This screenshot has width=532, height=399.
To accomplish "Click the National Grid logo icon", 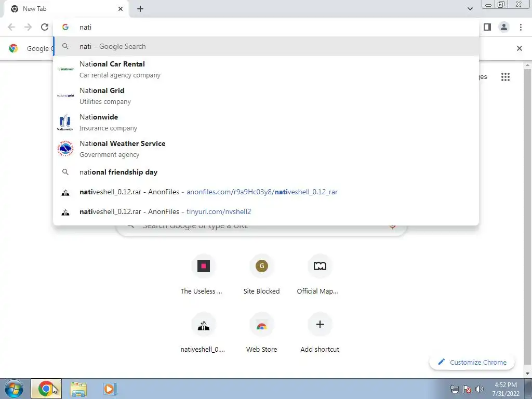I will tap(65, 96).
